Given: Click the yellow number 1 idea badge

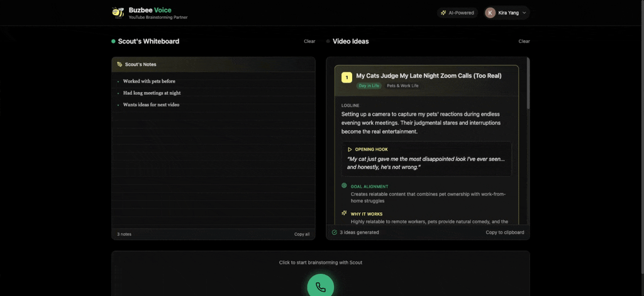Looking at the screenshot, I should pyautogui.click(x=347, y=77).
